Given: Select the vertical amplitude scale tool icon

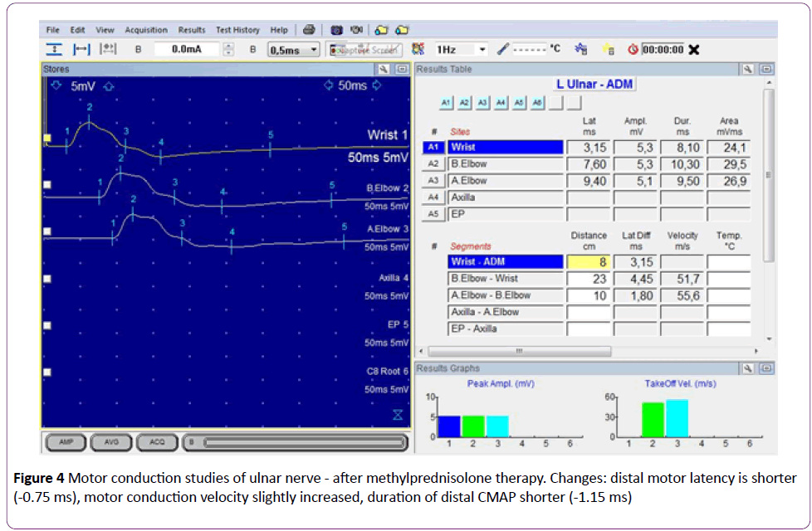Looking at the screenshot, I should [54, 49].
